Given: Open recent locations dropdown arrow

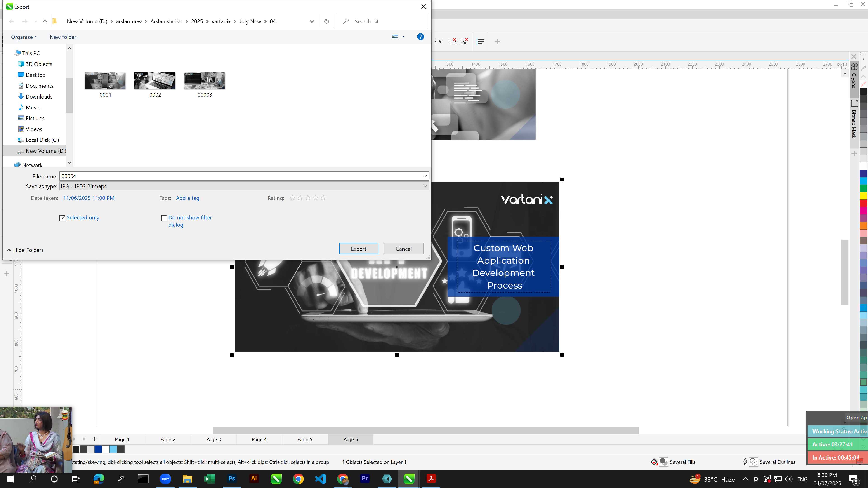Looking at the screenshot, I should pyautogui.click(x=35, y=21).
